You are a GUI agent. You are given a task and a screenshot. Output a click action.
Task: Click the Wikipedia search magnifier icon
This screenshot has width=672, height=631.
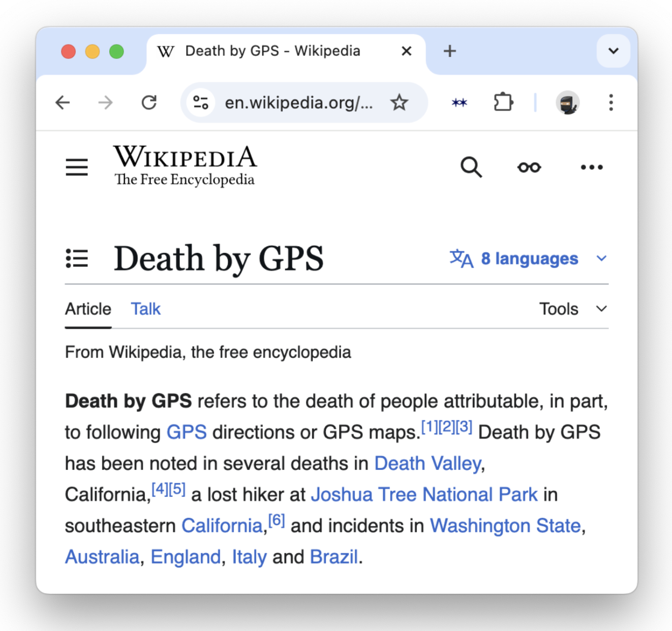(x=471, y=167)
